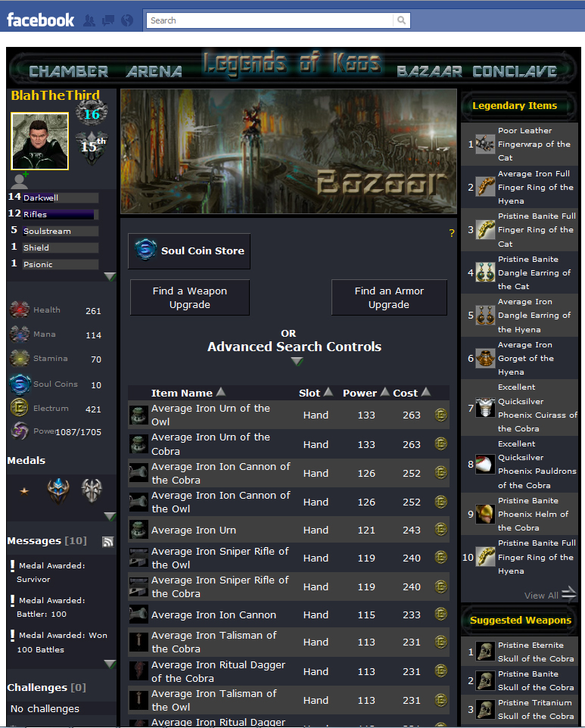Sort items by Cost arrow

pyautogui.click(x=426, y=392)
